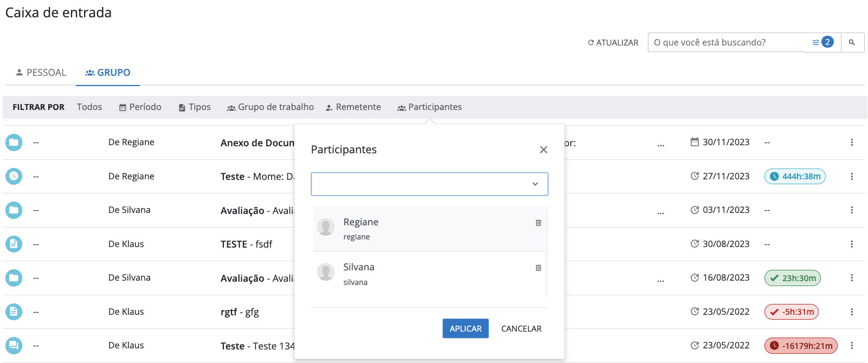This screenshot has width=868, height=363.
Task: Click the search magnifier icon
Action: (852, 42)
